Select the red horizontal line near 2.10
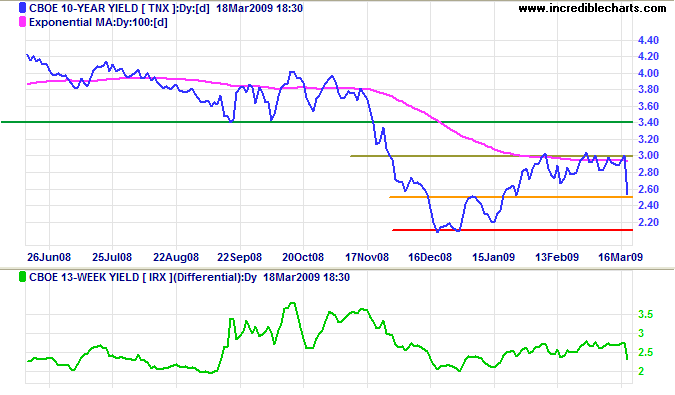This screenshot has height=395, width=675. [512, 230]
